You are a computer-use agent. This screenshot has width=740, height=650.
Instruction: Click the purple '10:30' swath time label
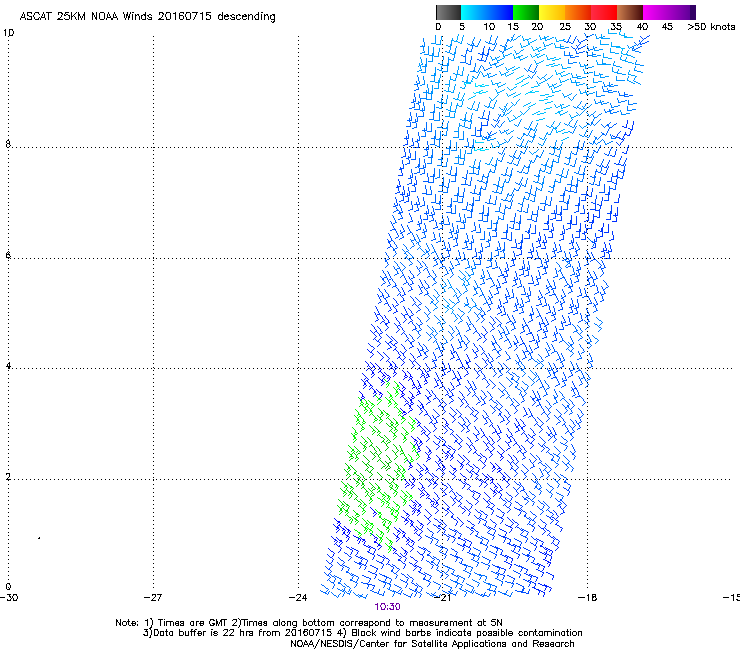(x=387, y=607)
